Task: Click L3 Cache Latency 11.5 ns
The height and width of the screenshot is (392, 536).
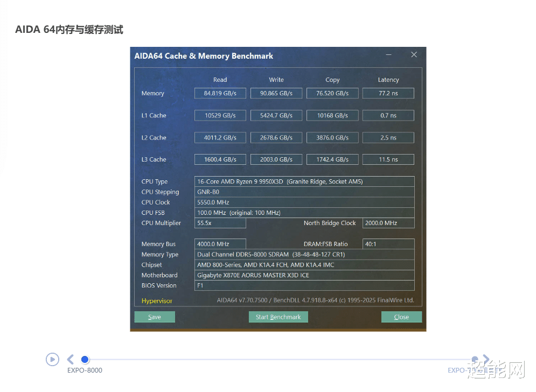Action: coord(388,159)
